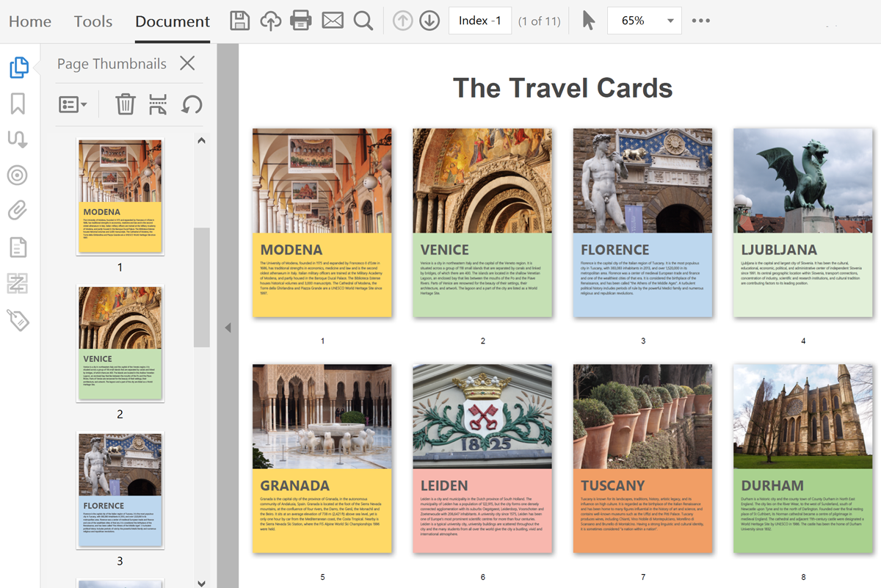881x588 pixels.
Task: Save the document
Action: click(x=239, y=21)
